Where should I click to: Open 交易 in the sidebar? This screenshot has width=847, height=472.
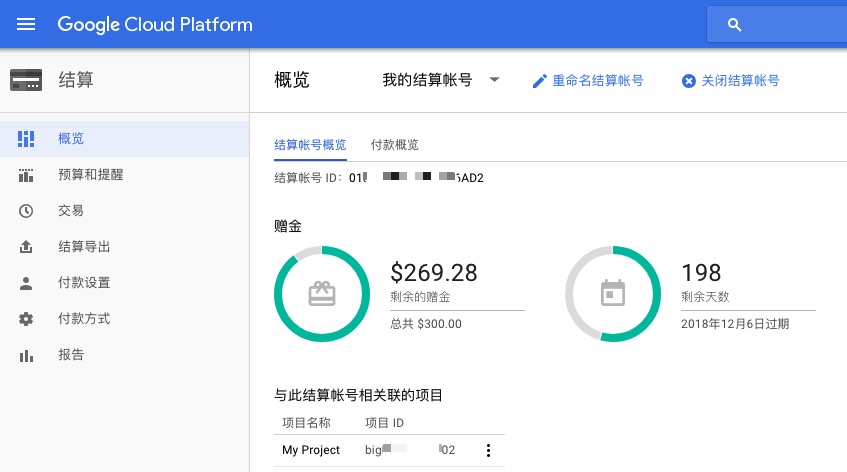[124, 211]
